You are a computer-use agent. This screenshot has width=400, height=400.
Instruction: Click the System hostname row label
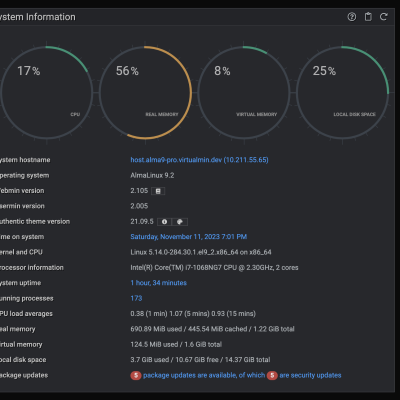(x=25, y=160)
